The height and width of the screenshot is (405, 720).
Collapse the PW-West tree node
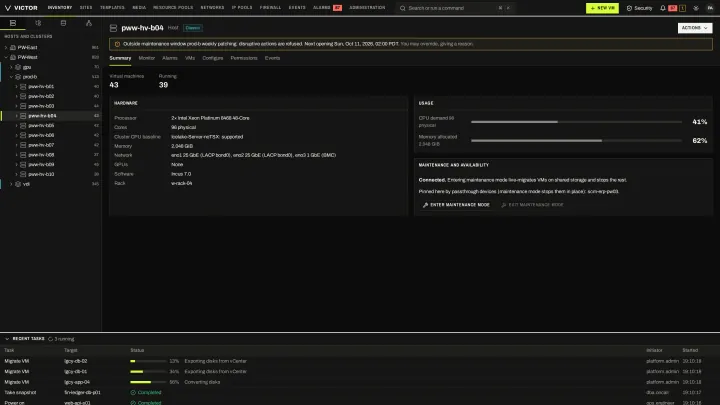coord(6,57)
